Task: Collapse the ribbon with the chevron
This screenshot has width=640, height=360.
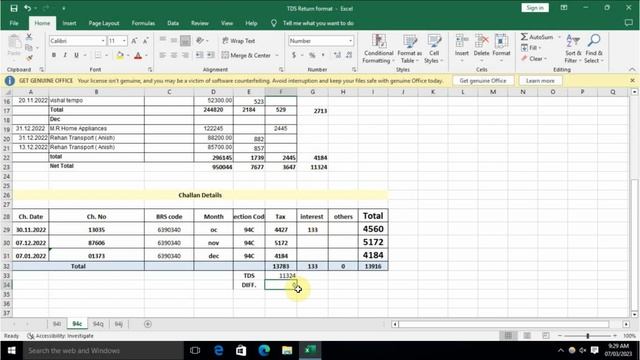Action: coord(632,69)
